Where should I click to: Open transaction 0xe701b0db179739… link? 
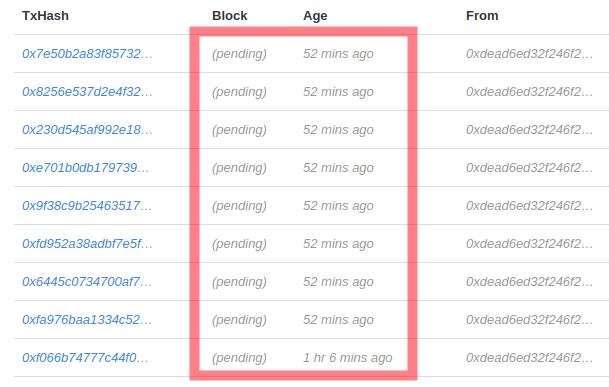click(x=85, y=168)
